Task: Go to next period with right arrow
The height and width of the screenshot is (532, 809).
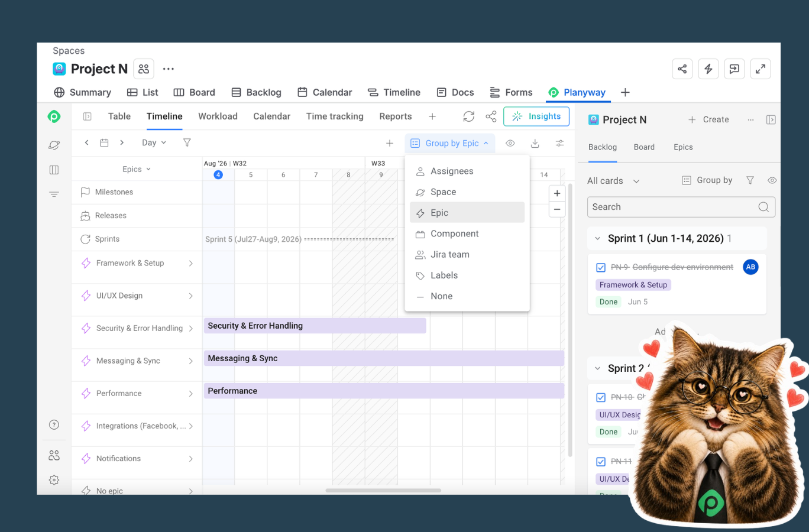Action: coord(122,142)
